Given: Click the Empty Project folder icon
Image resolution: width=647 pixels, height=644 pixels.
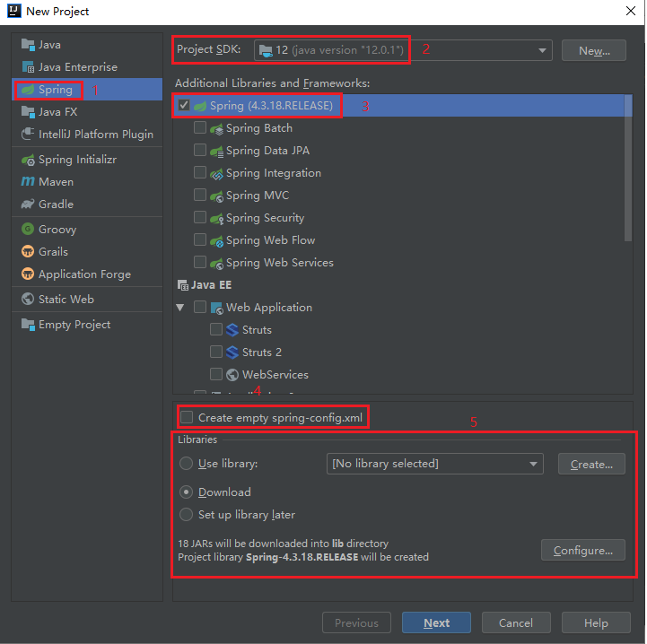Looking at the screenshot, I should coord(28,325).
